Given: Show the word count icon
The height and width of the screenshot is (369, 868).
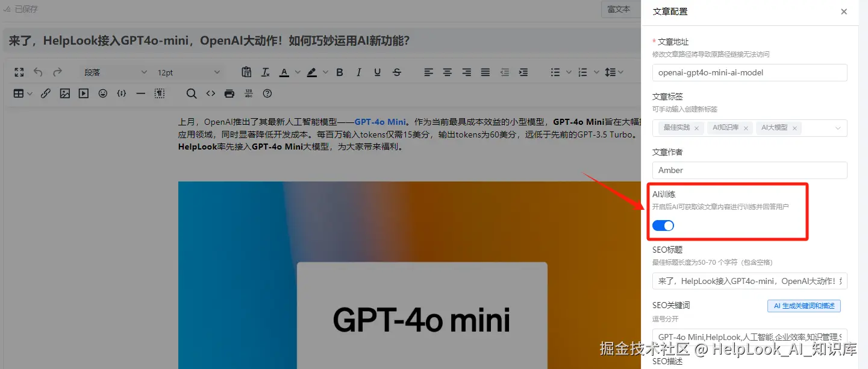Looking at the screenshot, I should (x=249, y=93).
